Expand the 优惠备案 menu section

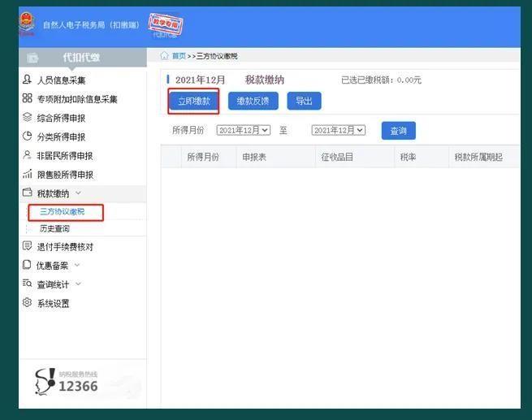[x=77, y=265]
